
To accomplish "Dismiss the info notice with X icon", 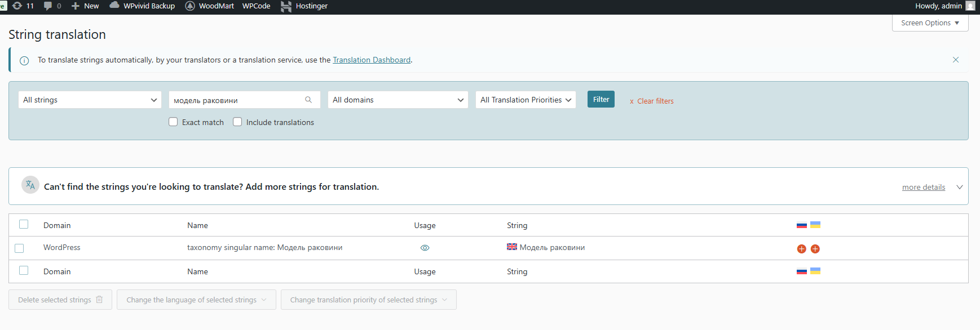I will pyautogui.click(x=956, y=60).
